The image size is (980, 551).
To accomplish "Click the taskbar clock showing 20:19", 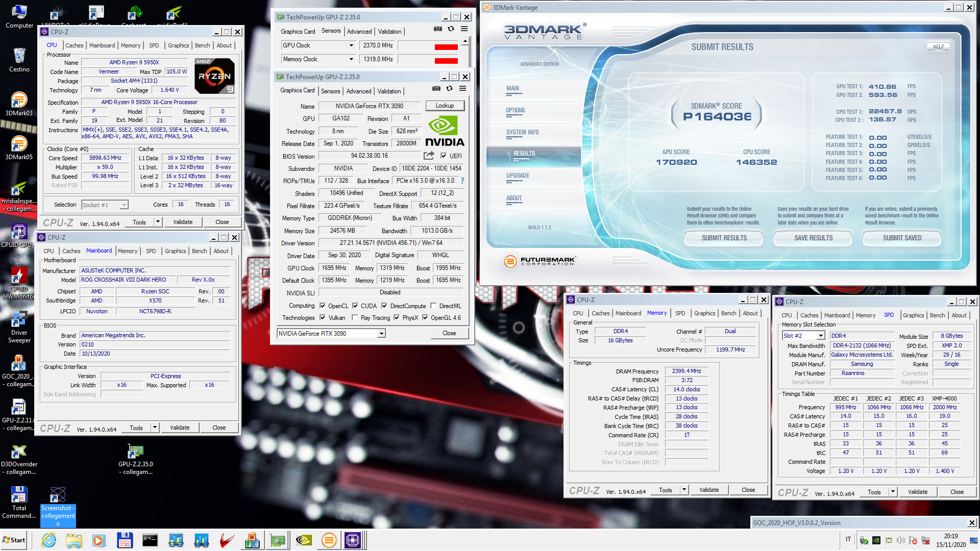I will 950,540.
